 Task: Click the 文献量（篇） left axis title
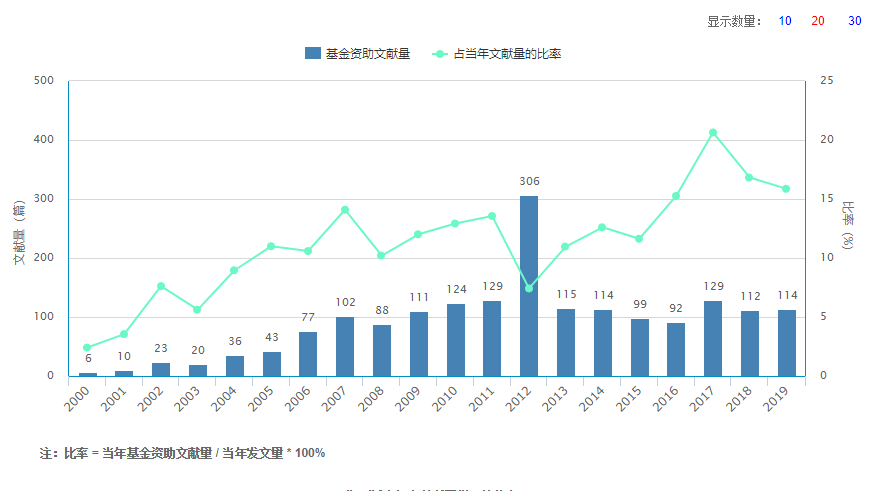click(x=20, y=232)
